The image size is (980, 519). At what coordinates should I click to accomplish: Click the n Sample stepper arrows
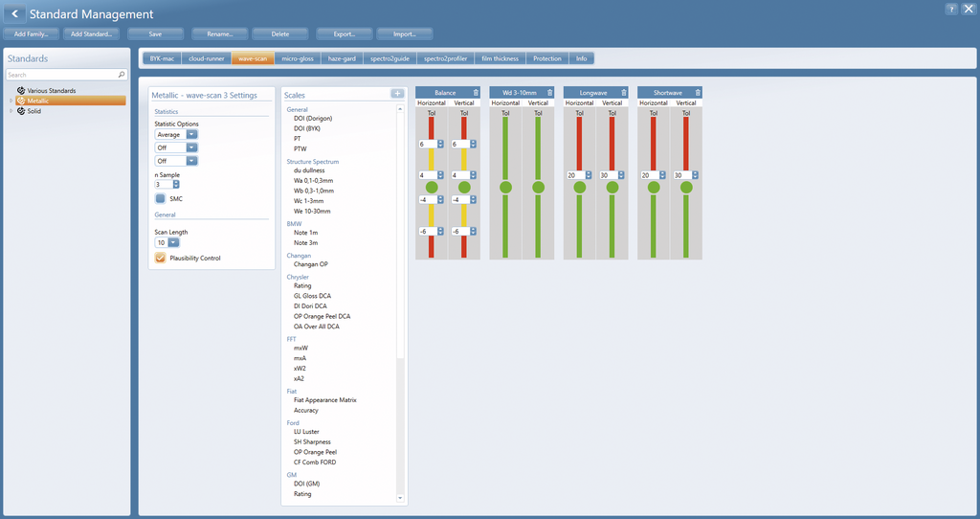pos(176,185)
